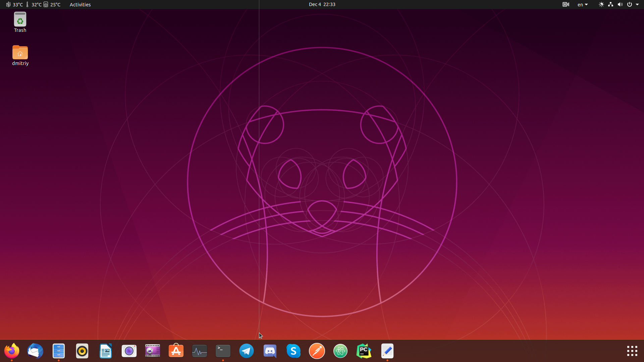The width and height of the screenshot is (644, 362).
Task: Click the 25°C disk temperature reading
Action: coord(52,4)
